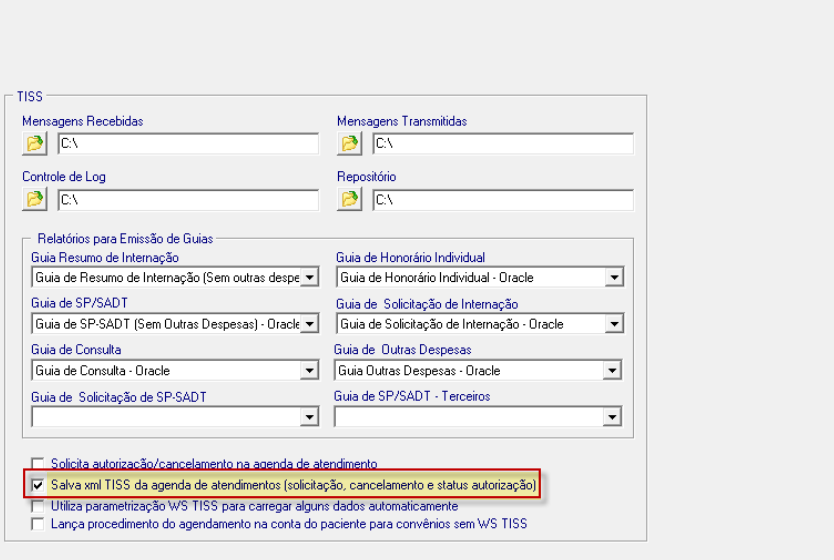Uncheck Salva xml TISS da agenda checkbox
This screenshot has width=834, height=560.
(x=38, y=485)
